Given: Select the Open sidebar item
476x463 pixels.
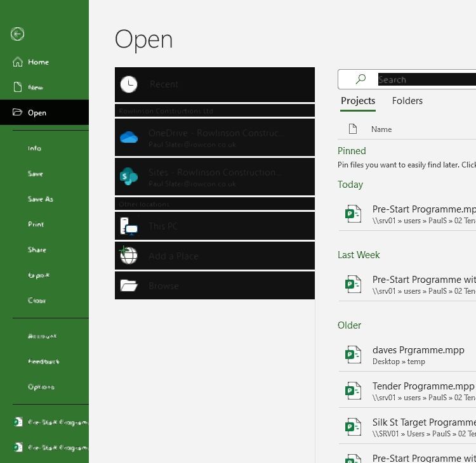Looking at the screenshot, I should pos(44,112).
